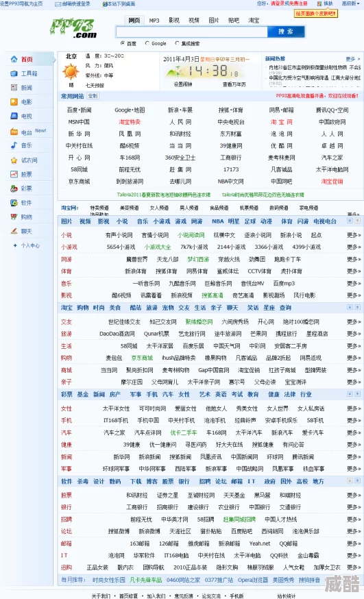
Task: Focus the main search input field
Action: click(192, 32)
